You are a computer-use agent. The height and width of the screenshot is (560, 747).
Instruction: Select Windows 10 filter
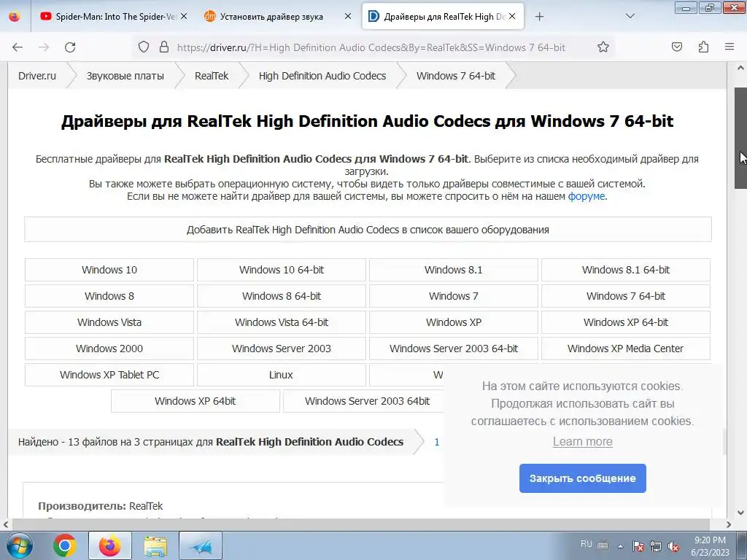click(109, 270)
